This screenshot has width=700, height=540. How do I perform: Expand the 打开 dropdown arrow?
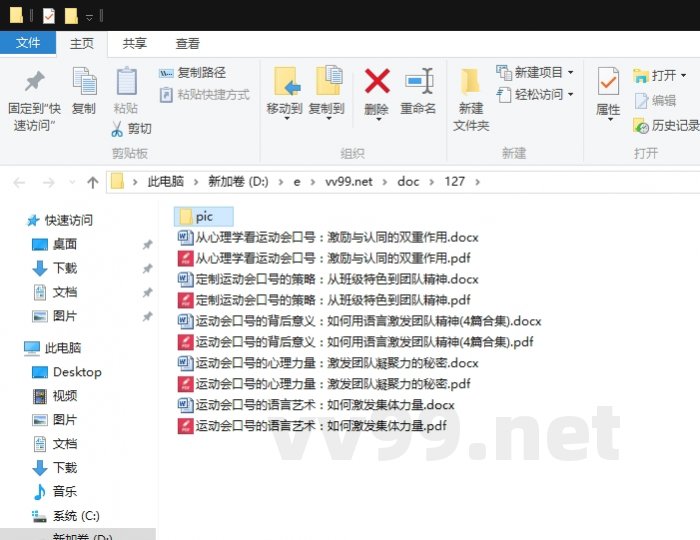click(x=683, y=75)
